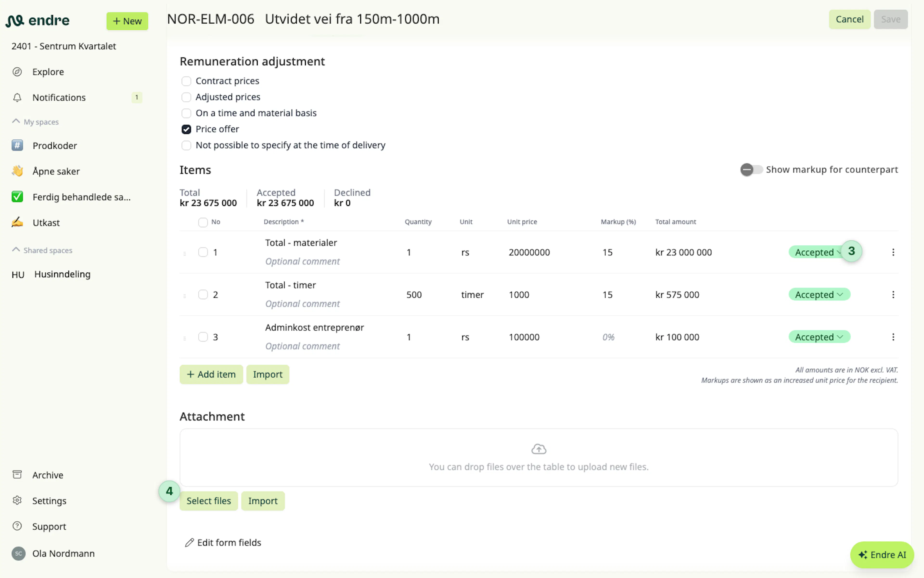Select the checkbox for item 1
The width and height of the screenshot is (924, 578).
pyautogui.click(x=203, y=252)
